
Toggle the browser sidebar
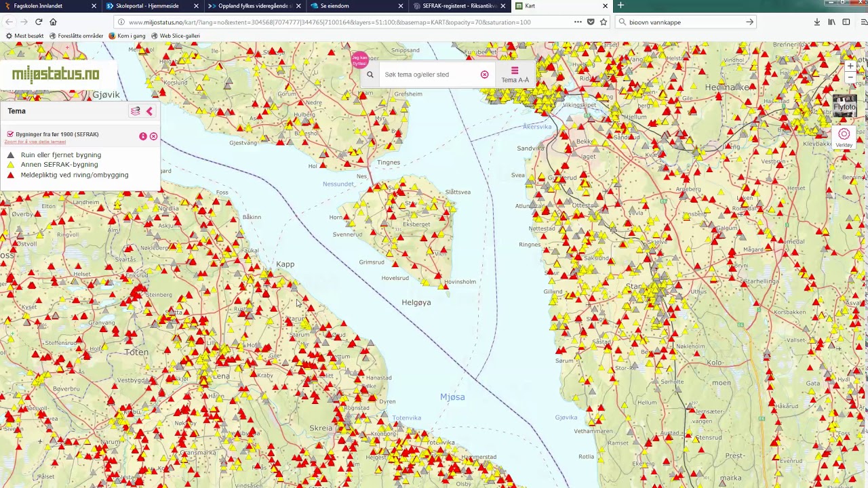(846, 22)
